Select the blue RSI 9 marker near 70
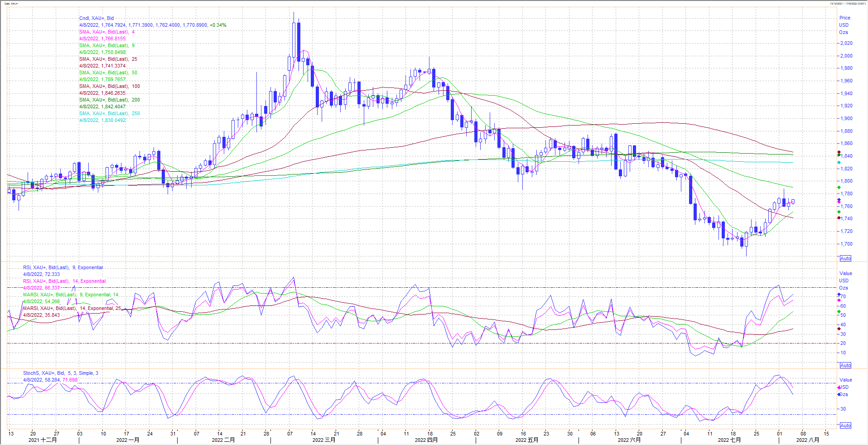This screenshot has height=445, width=868. coord(839,295)
